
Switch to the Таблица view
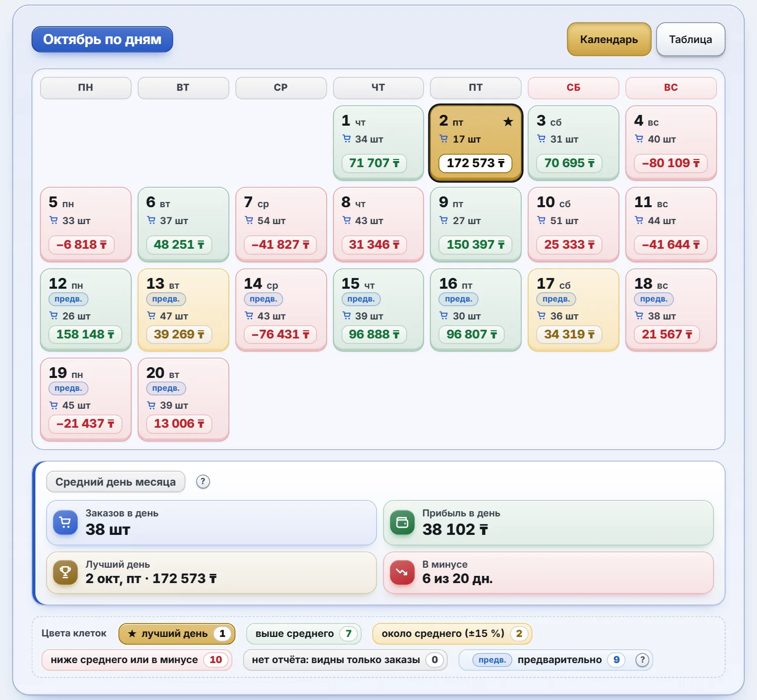point(690,39)
